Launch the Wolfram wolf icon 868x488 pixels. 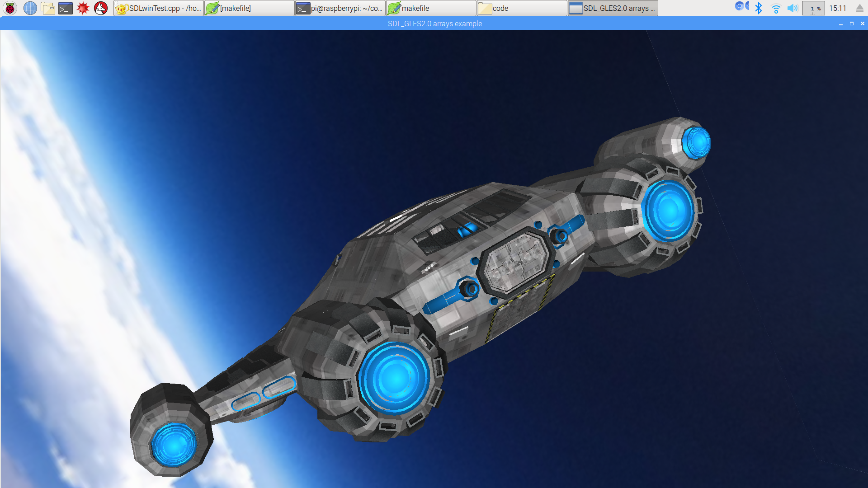[101, 8]
